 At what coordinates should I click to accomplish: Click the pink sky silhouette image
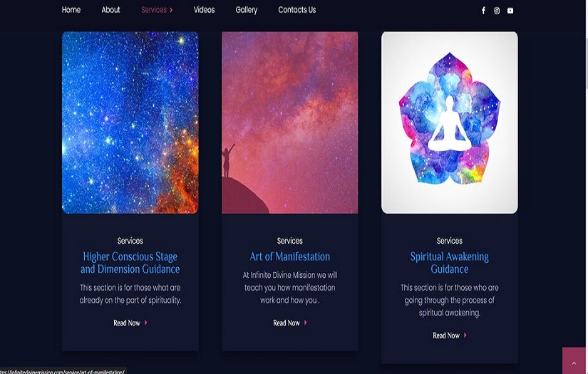click(x=290, y=123)
